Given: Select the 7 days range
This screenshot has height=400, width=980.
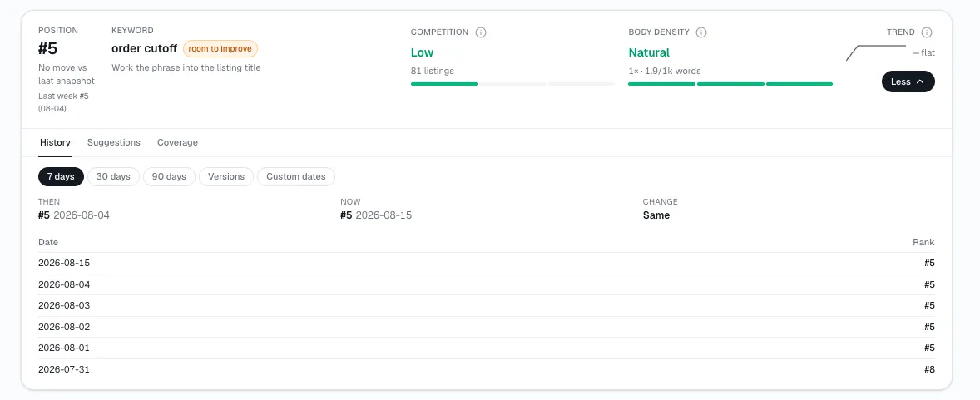Looking at the screenshot, I should pyautogui.click(x=61, y=176).
